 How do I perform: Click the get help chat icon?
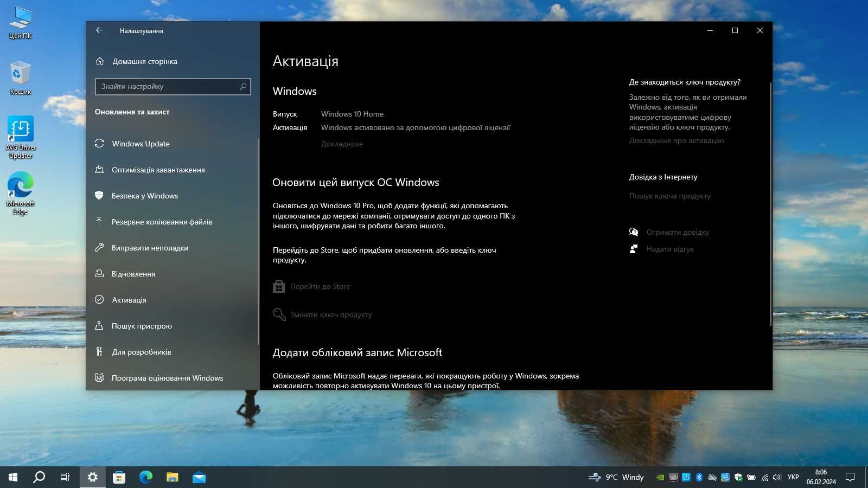tap(634, 232)
